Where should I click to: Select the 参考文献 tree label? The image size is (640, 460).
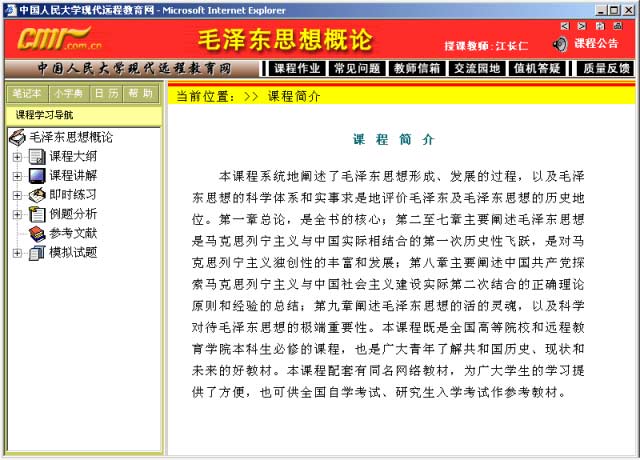point(73,233)
